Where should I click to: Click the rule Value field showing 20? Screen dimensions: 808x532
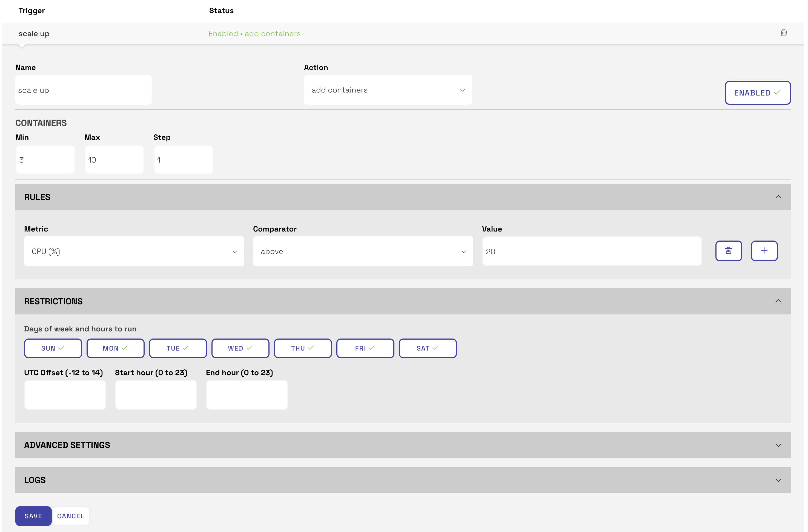[x=592, y=251]
